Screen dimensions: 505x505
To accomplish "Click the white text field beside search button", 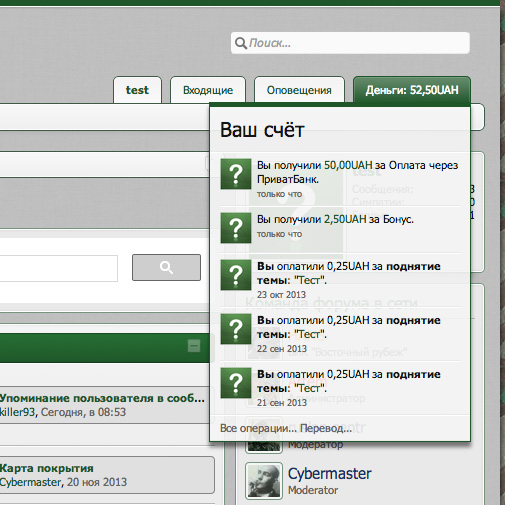I will (x=59, y=268).
